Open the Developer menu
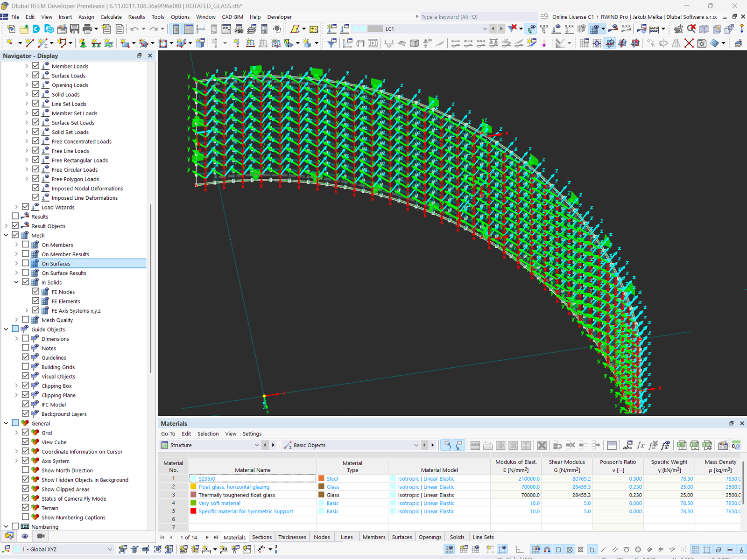747x560 pixels. [x=279, y=17]
